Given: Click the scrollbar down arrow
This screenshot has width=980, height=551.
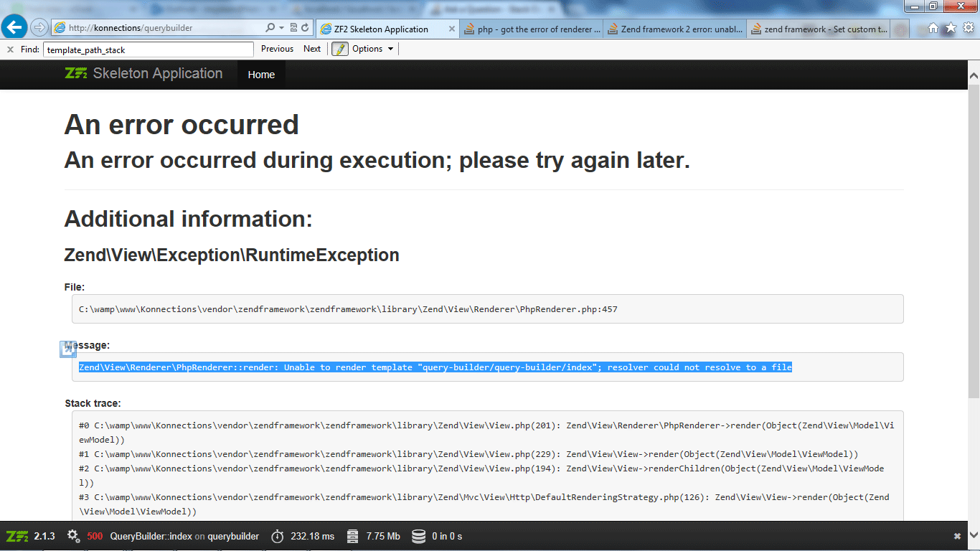Looking at the screenshot, I should 974,537.
